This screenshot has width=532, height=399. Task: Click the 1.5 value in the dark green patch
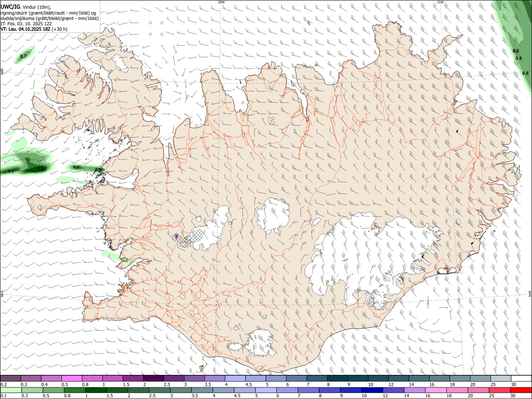coord(40,169)
